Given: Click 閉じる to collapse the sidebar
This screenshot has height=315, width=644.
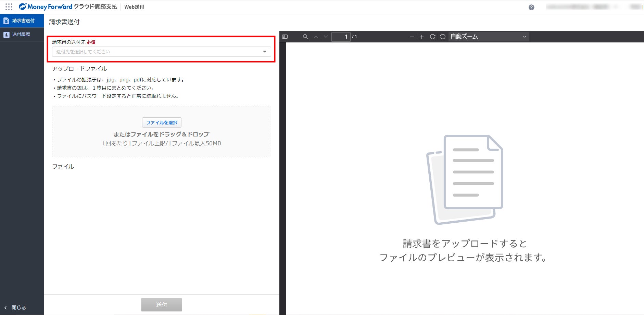Looking at the screenshot, I should pyautogui.click(x=15, y=307).
